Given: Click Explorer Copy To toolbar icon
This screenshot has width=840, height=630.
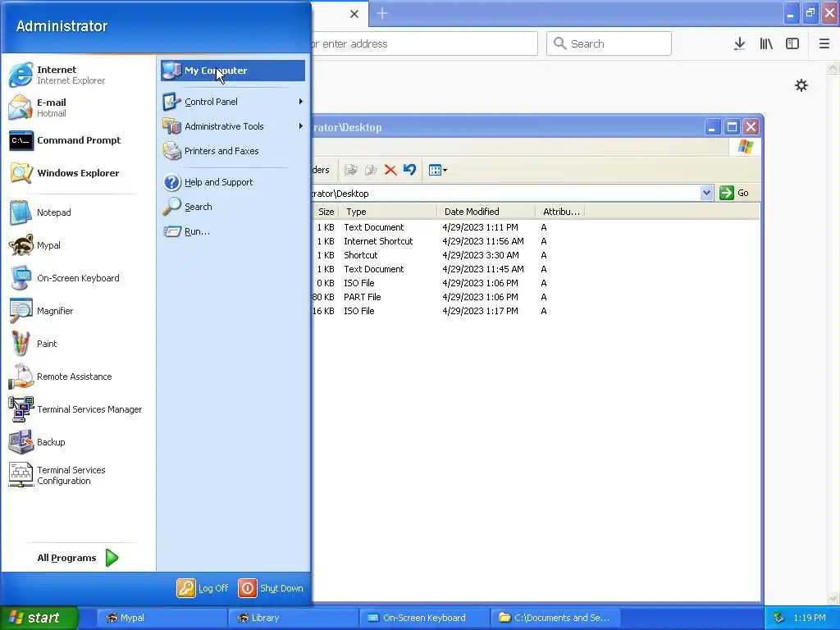Looking at the screenshot, I should coord(370,170).
